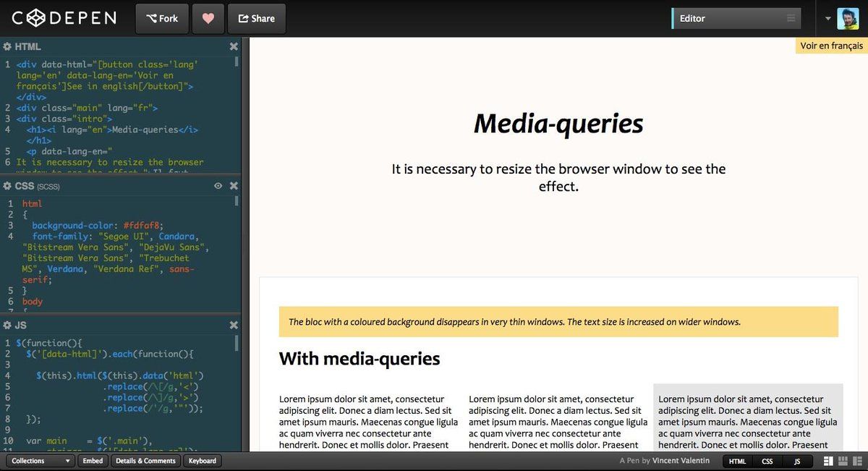Click the Vincent Valentin author link
Screen dimensions: 868x471
(681, 461)
